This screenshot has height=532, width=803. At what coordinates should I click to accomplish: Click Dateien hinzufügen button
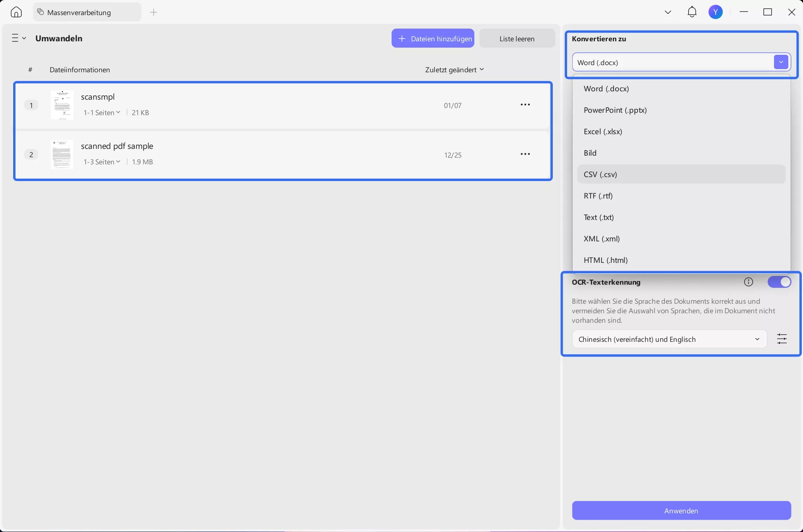pyautogui.click(x=433, y=39)
